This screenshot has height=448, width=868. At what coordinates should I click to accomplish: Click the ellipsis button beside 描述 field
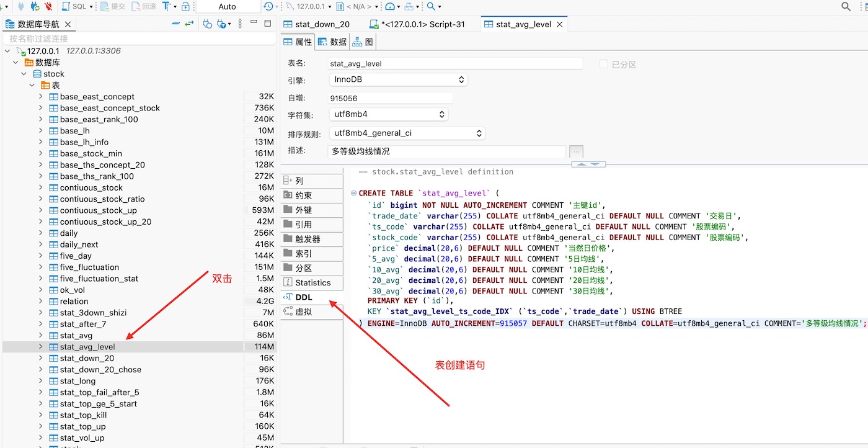[576, 151]
